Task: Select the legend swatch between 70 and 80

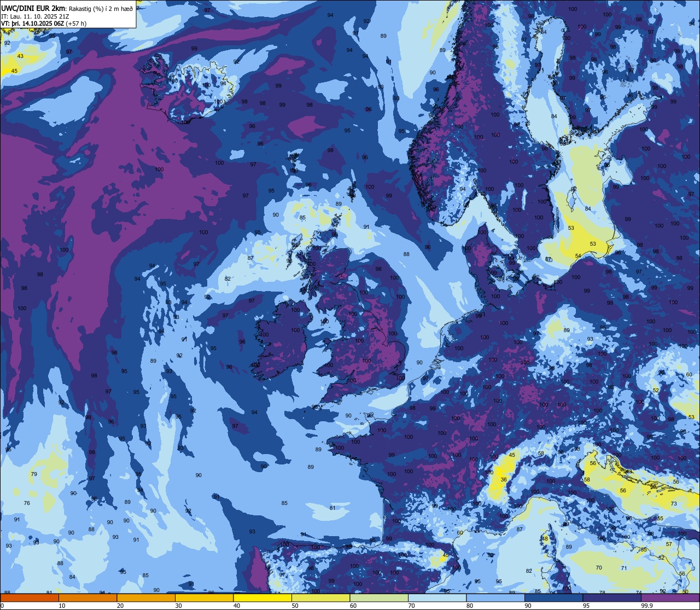Action: coord(437,597)
